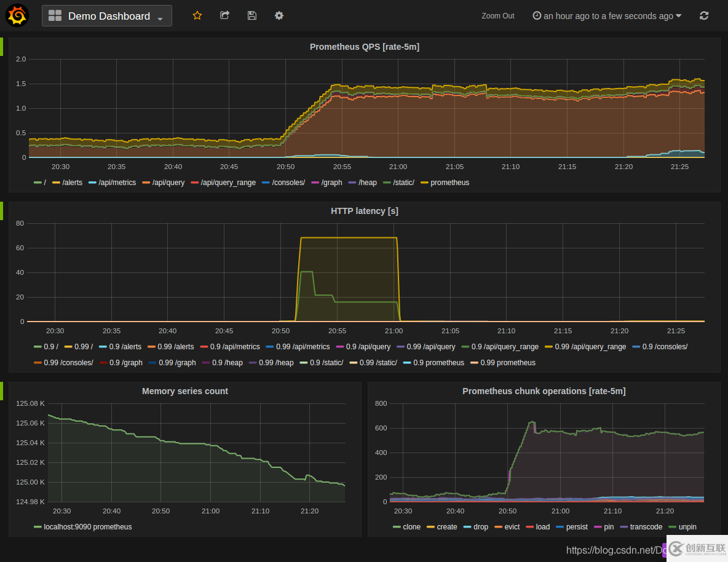The height and width of the screenshot is (562, 728).
Task: Click the Grafana logo icon
Action: click(17, 16)
